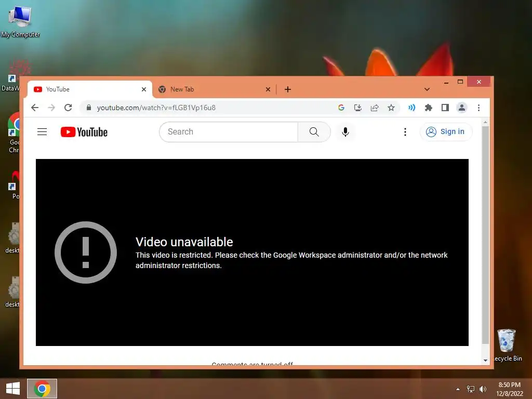
Task: Close the YouTube tab
Action: click(144, 89)
